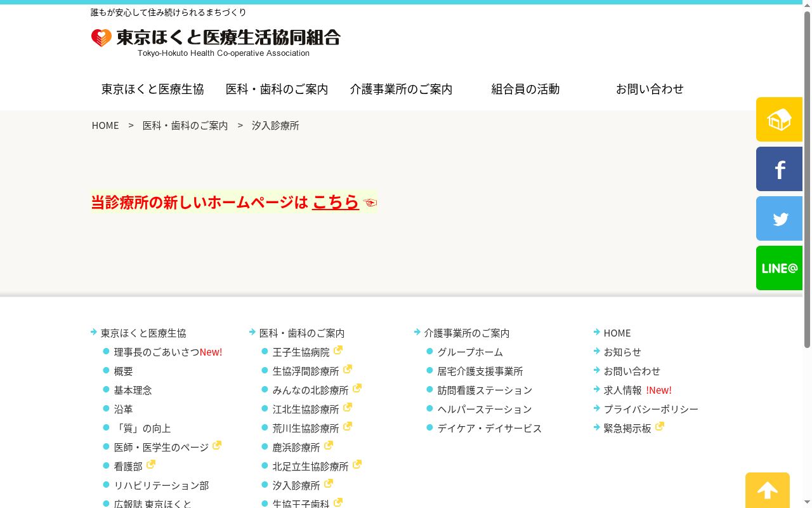Open 介護事業所のご案内 in main navigation
Image resolution: width=812 pixels, height=508 pixels.
click(x=402, y=89)
